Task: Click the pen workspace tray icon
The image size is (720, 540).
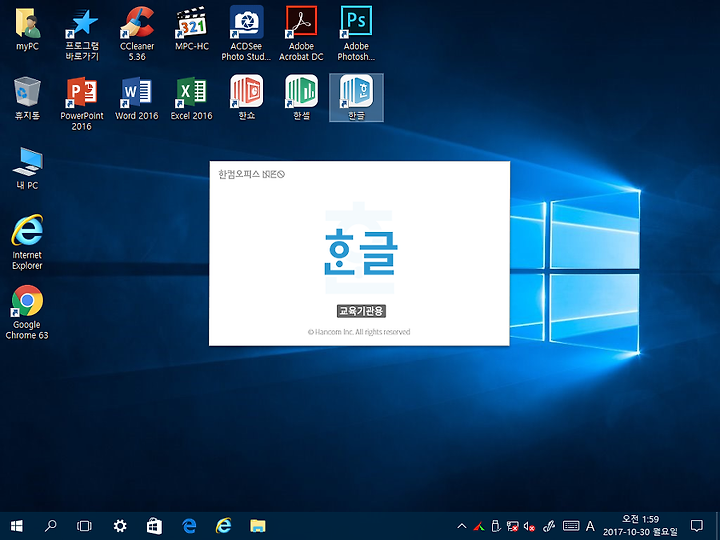Action: click(549, 526)
